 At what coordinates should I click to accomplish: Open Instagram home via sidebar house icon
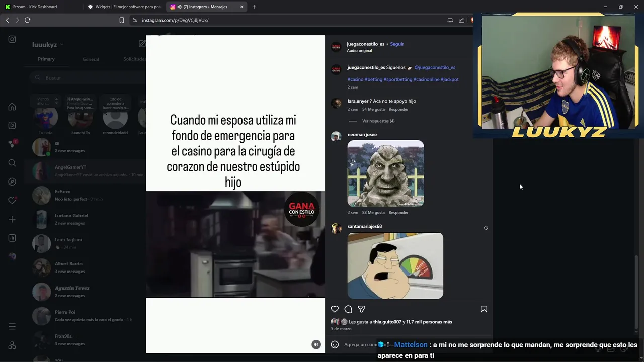click(12, 107)
